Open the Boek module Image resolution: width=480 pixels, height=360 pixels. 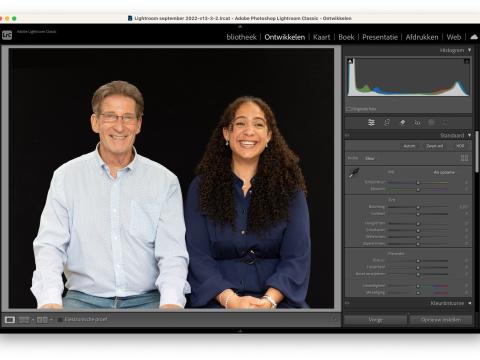click(x=346, y=37)
